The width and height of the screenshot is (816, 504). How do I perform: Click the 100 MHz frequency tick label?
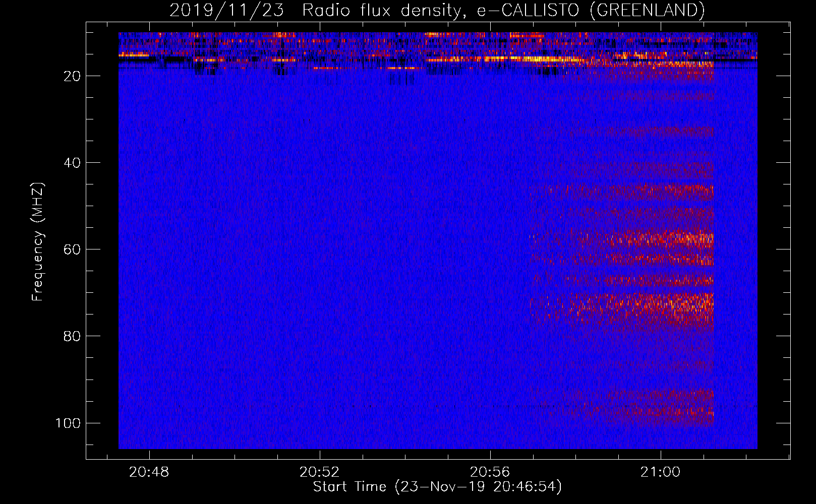[68, 423]
